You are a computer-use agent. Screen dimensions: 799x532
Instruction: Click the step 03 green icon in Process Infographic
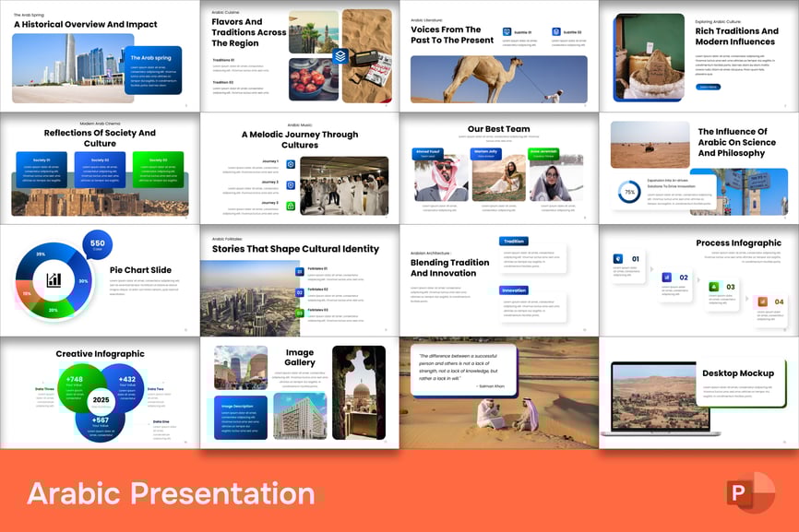(x=713, y=287)
